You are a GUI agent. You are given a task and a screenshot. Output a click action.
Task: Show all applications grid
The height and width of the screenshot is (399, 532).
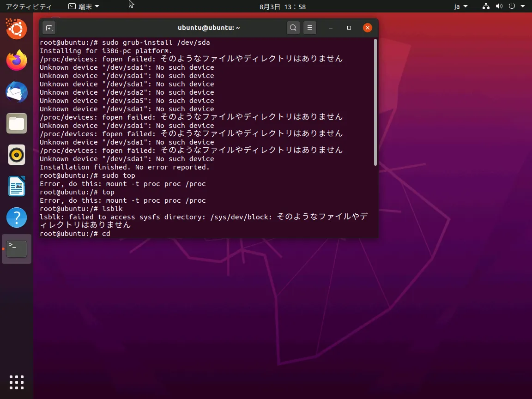(17, 382)
